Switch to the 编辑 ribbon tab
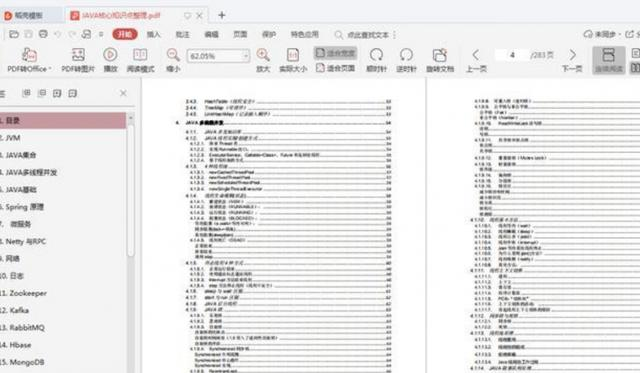640x373 pixels. pos(211,35)
